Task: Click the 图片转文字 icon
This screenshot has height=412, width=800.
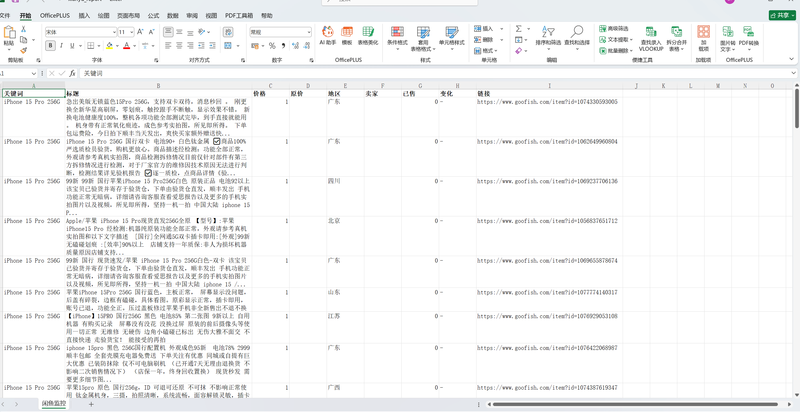Action: pyautogui.click(x=728, y=32)
